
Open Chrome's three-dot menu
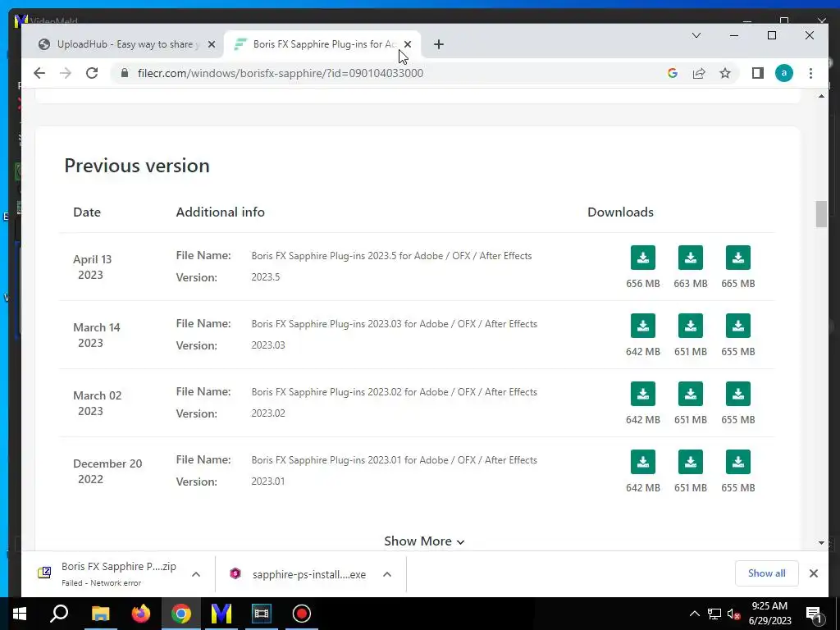[810, 73]
